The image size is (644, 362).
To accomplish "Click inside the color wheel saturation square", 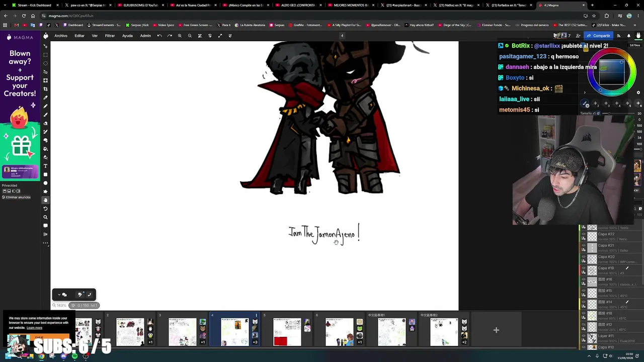I will tap(611, 73).
